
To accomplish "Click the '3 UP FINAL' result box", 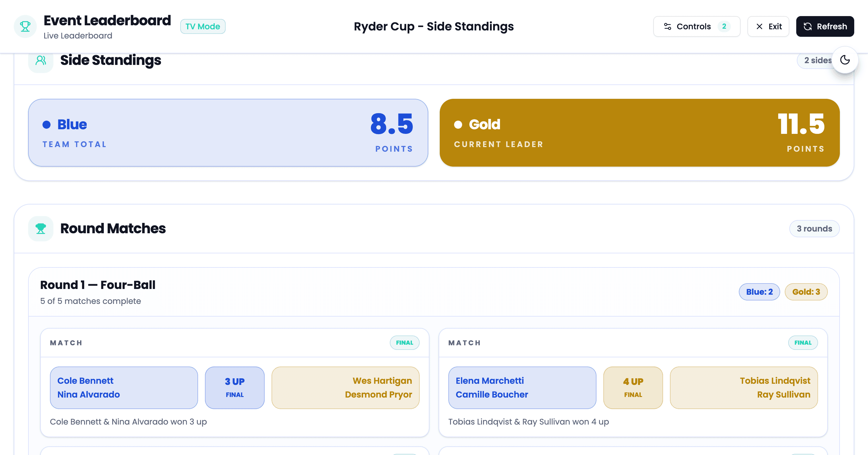I will pyautogui.click(x=235, y=387).
